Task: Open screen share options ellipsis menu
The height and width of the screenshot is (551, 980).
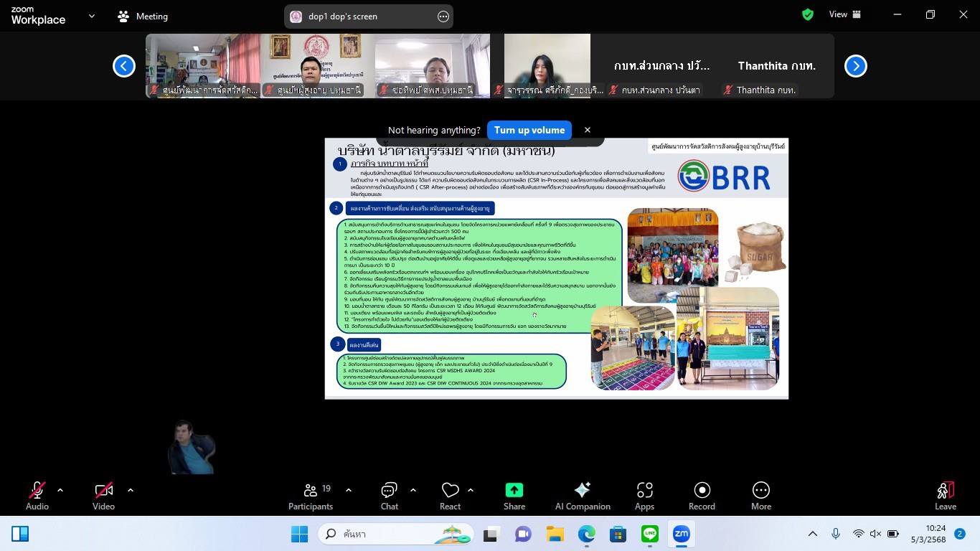Action: (x=443, y=17)
